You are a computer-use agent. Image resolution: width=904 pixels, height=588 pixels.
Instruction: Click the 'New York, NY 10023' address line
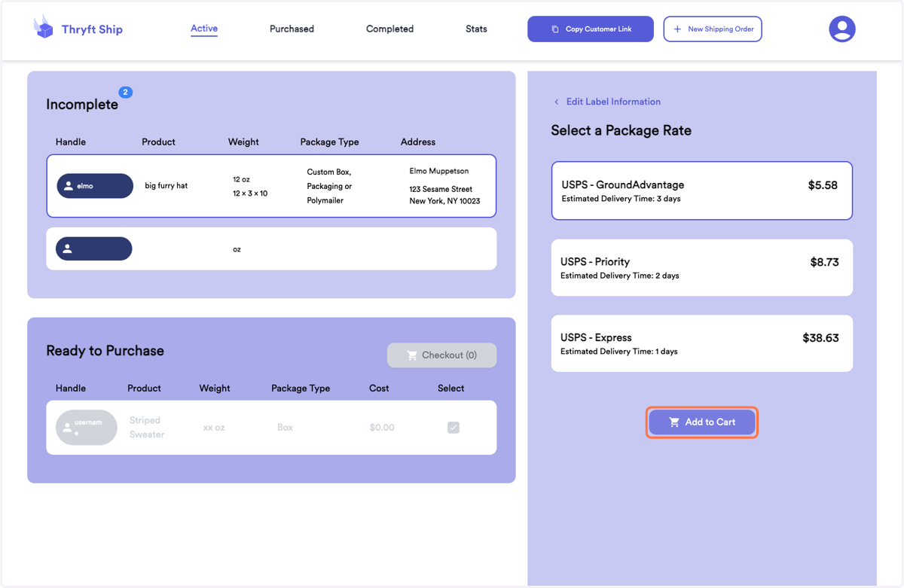coord(444,201)
